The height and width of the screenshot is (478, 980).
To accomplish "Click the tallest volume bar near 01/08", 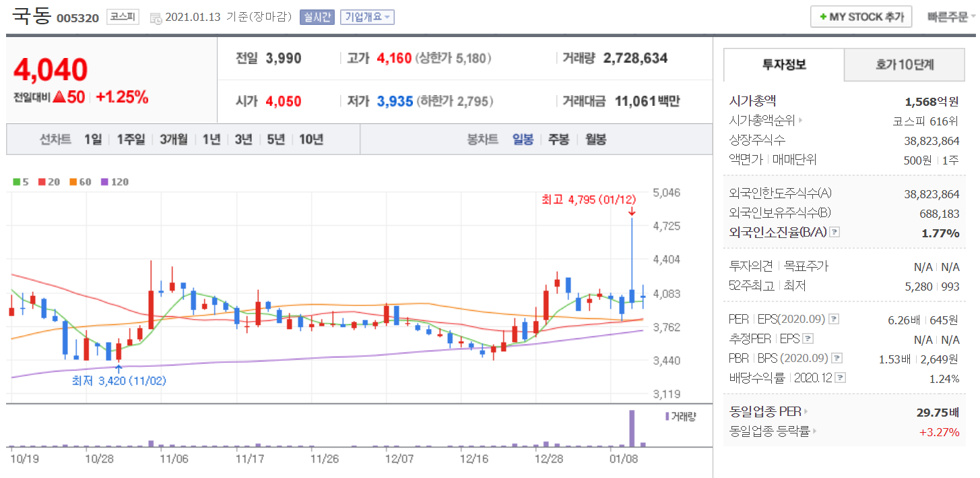I will (632, 428).
